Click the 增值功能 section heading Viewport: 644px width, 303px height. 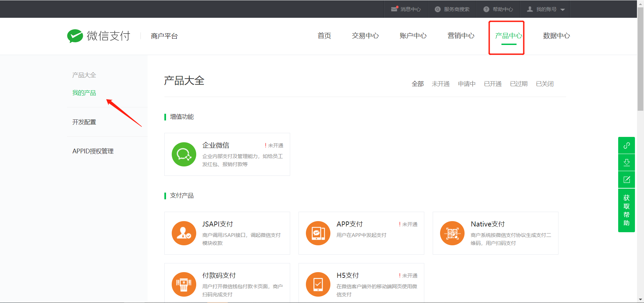point(182,117)
